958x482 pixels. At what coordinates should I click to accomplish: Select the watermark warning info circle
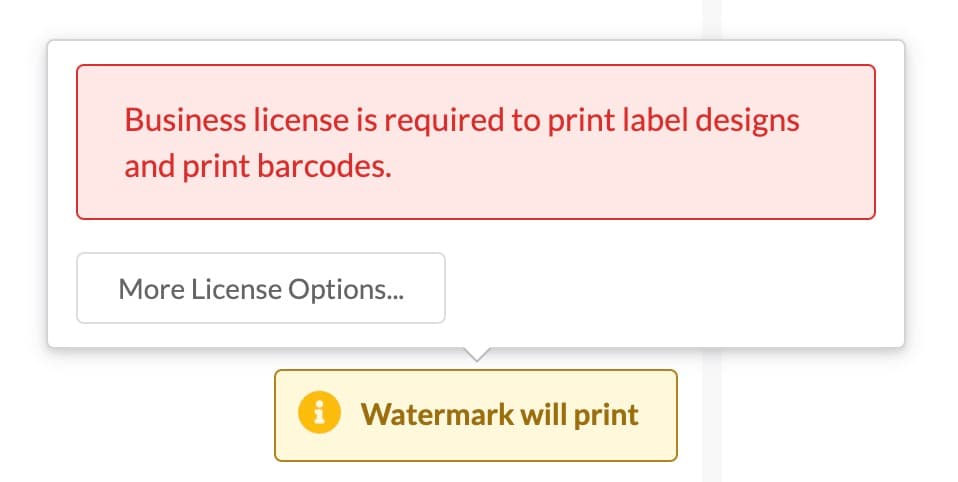(319, 414)
